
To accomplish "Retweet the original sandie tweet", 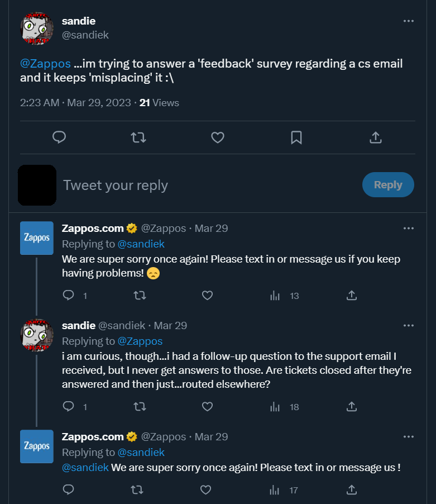I will click(138, 137).
